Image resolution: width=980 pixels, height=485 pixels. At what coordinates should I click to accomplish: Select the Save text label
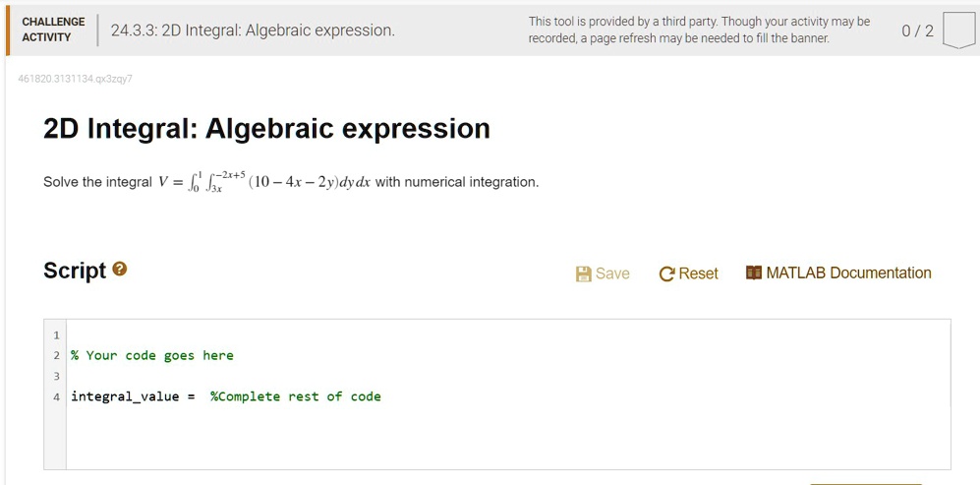point(612,273)
